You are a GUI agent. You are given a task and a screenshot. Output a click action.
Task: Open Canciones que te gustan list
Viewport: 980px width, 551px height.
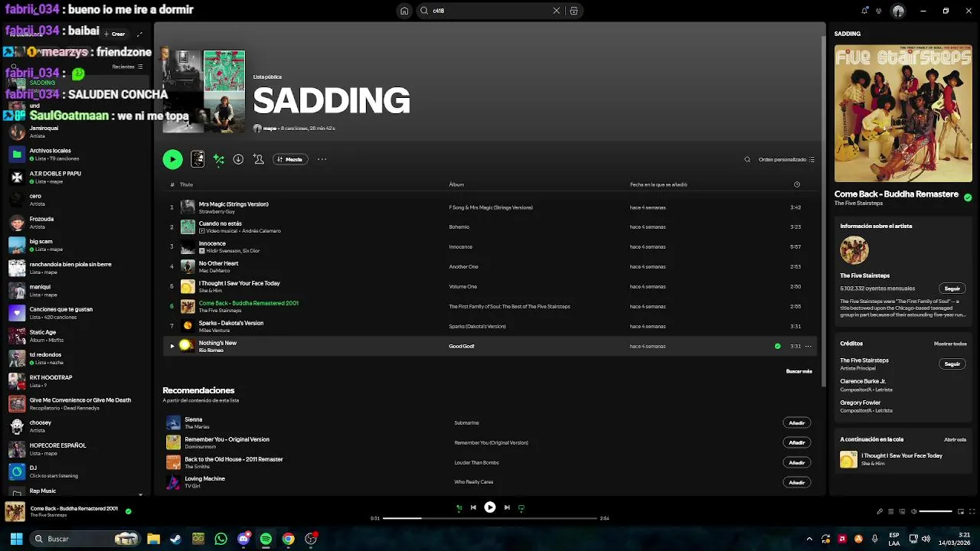point(77,313)
